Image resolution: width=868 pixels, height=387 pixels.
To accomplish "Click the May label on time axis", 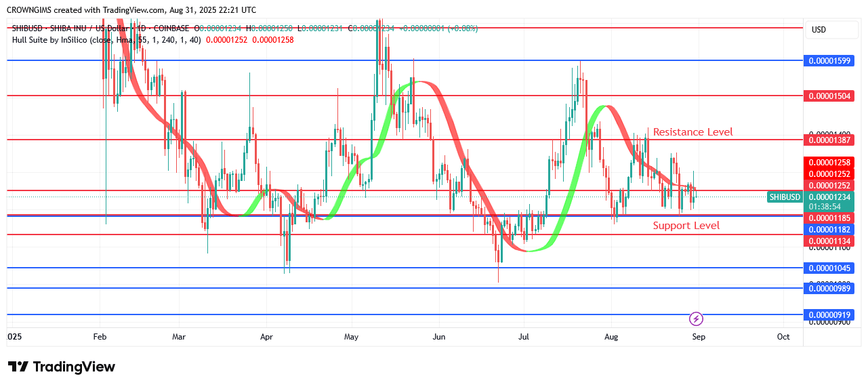I will 351,336.
